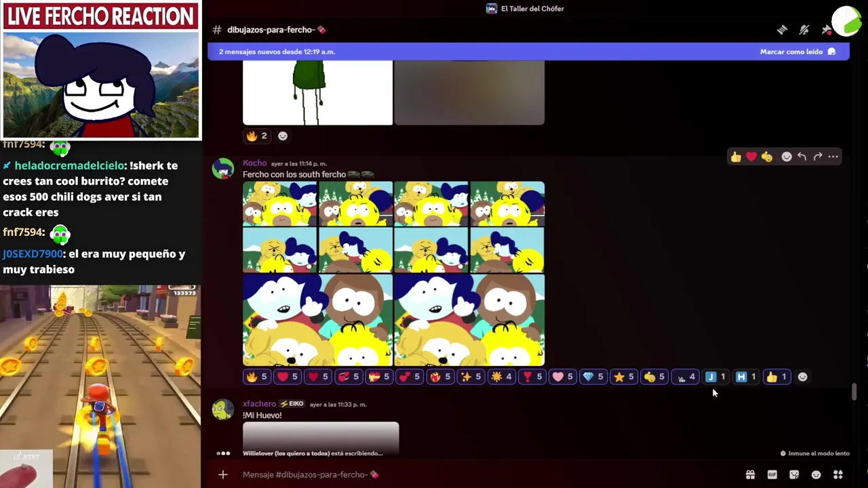Click the plus attachment button in message bar

click(x=223, y=474)
